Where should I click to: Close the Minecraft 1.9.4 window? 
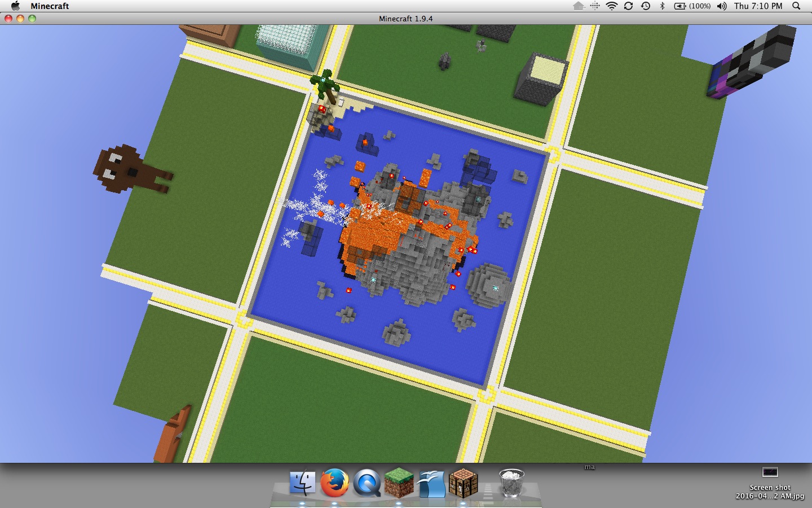point(8,19)
